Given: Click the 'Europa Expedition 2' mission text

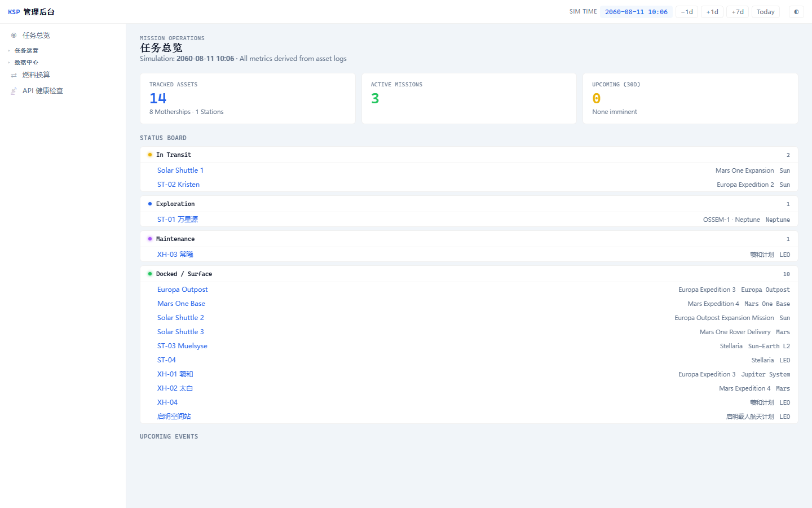Looking at the screenshot, I should tap(745, 185).
